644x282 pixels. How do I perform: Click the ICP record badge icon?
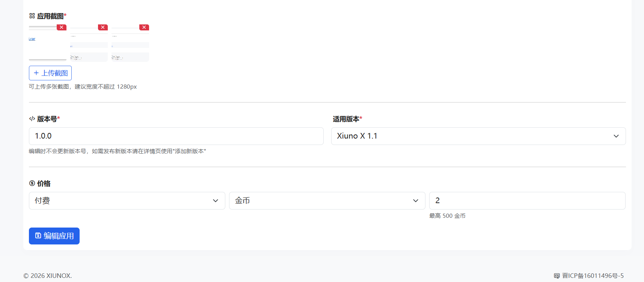(x=557, y=276)
